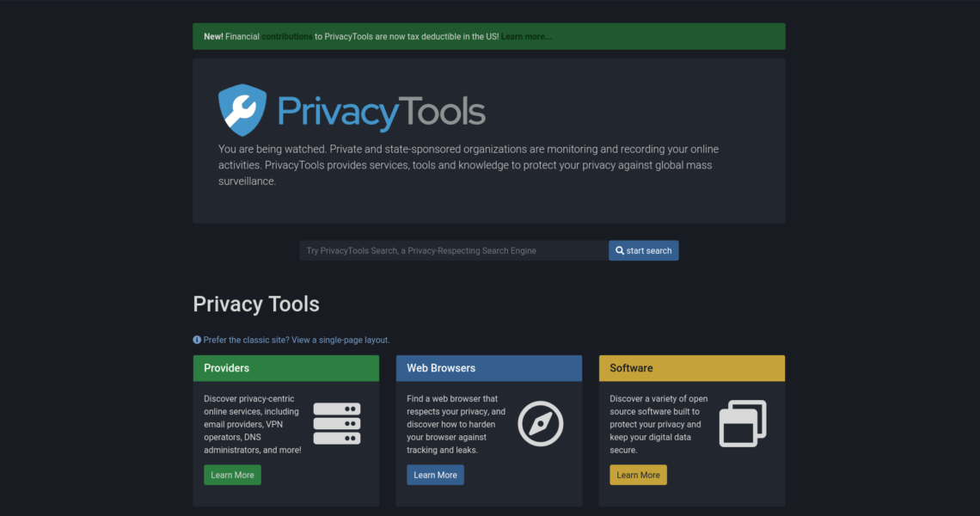Click Learn More under Web Browsers

(435, 475)
